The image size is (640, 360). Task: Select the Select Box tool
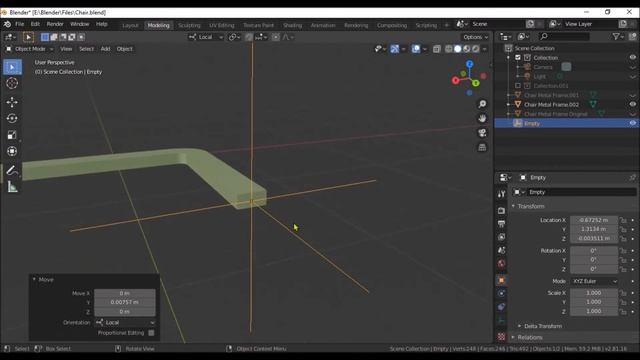(x=12, y=67)
